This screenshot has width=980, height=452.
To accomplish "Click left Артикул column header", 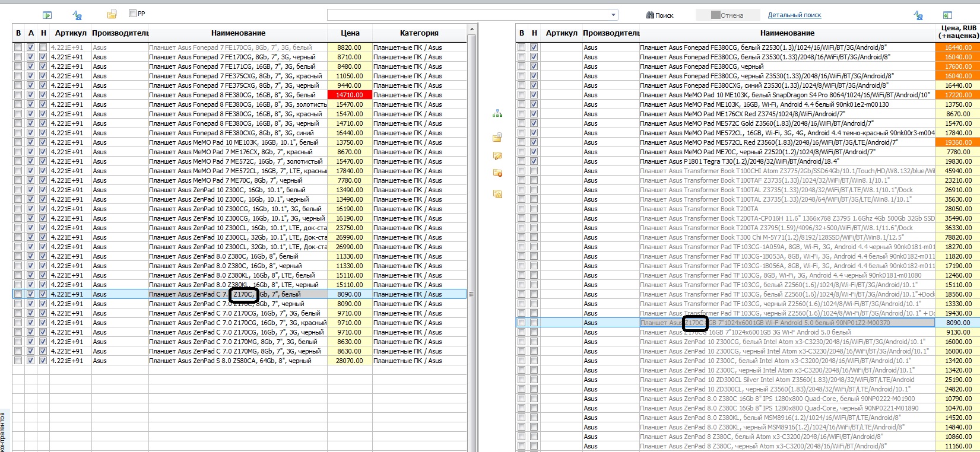I will [x=71, y=33].
